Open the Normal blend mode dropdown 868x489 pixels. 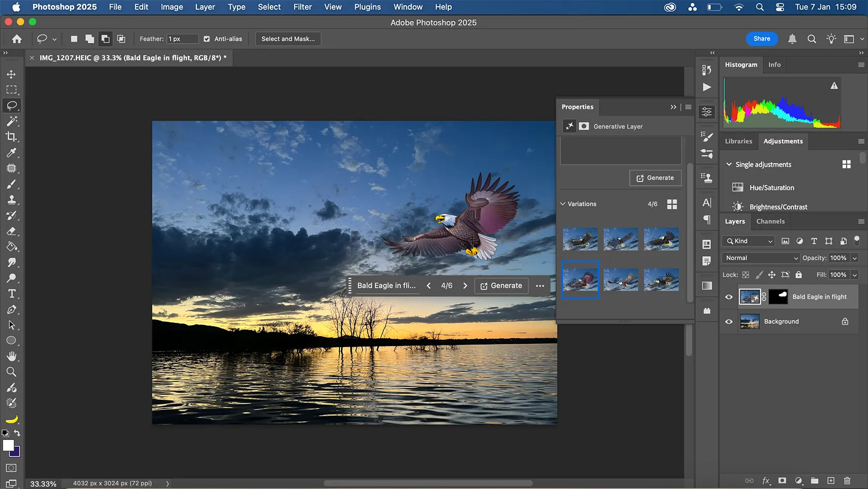click(760, 258)
